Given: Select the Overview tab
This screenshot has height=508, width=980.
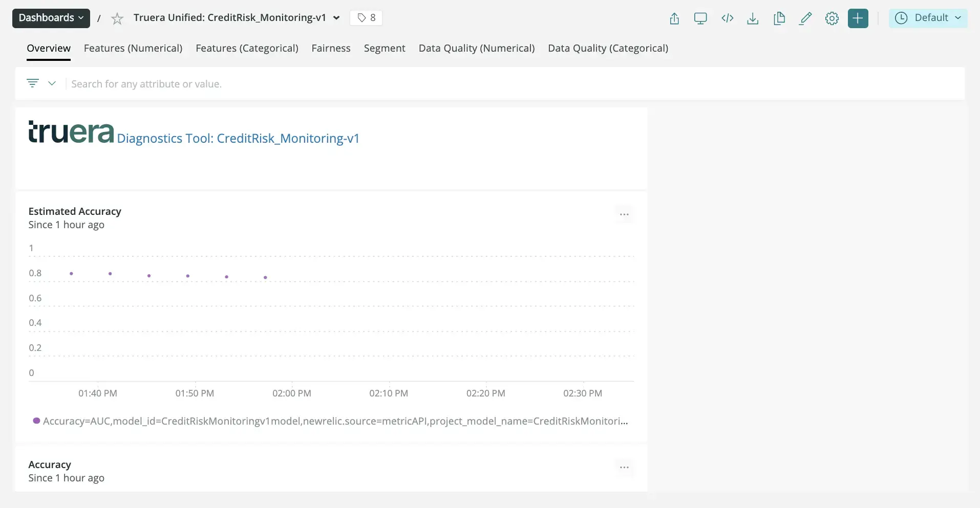Looking at the screenshot, I should [49, 48].
